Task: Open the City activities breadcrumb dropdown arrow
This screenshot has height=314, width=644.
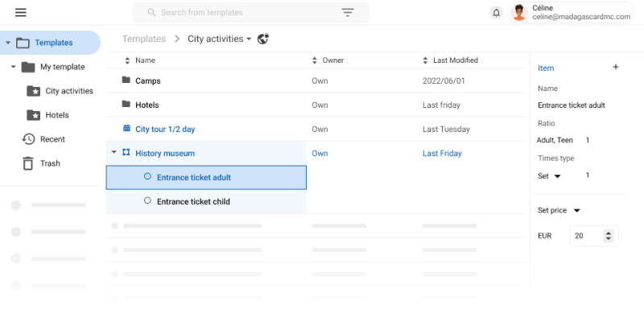Action: (249, 39)
